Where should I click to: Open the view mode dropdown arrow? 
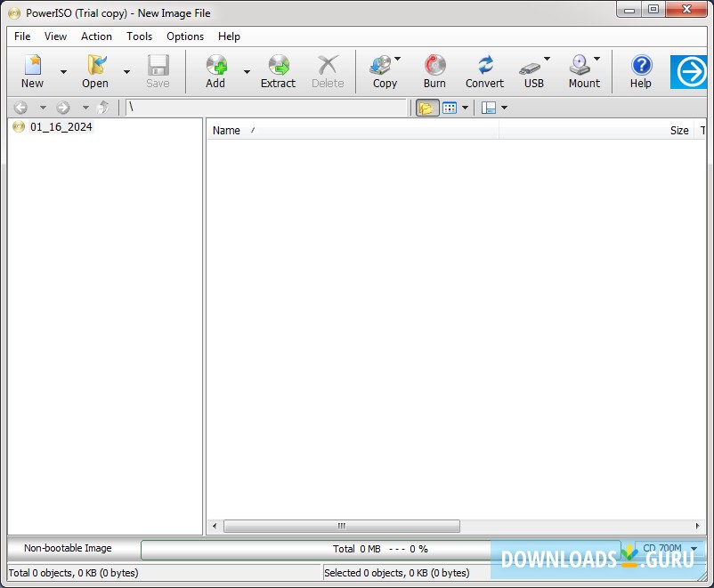(465, 108)
